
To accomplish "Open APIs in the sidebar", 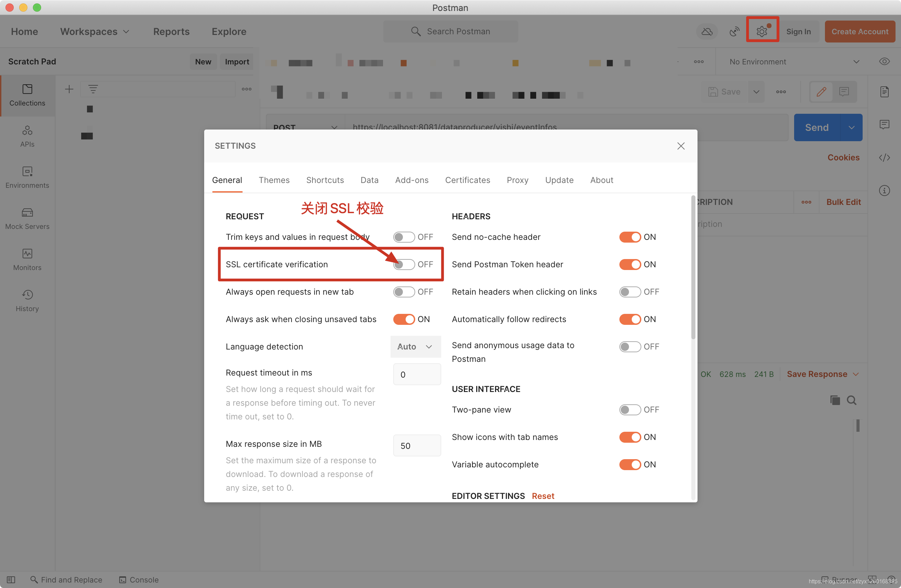I will click(x=27, y=136).
